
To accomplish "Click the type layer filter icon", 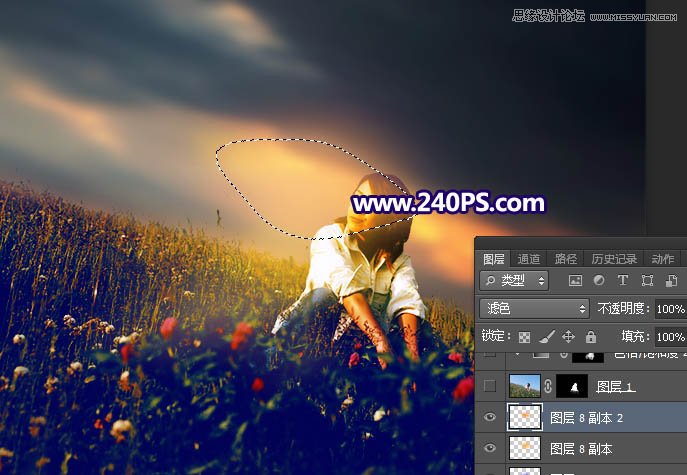I will point(623,281).
